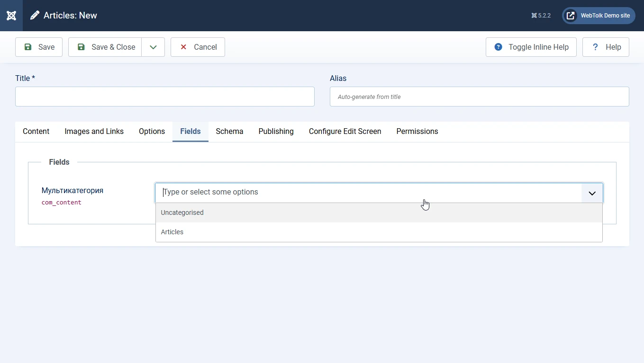The image size is (644, 363).
Task: Click the com_content text
Action: point(62,203)
